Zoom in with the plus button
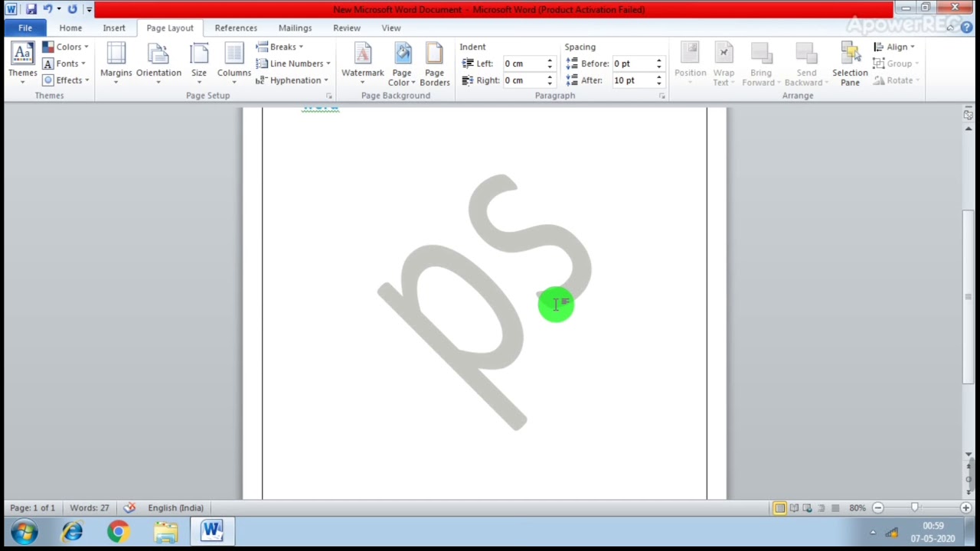Image resolution: width=980 pixels, height=551 pixels. [965, 508]
